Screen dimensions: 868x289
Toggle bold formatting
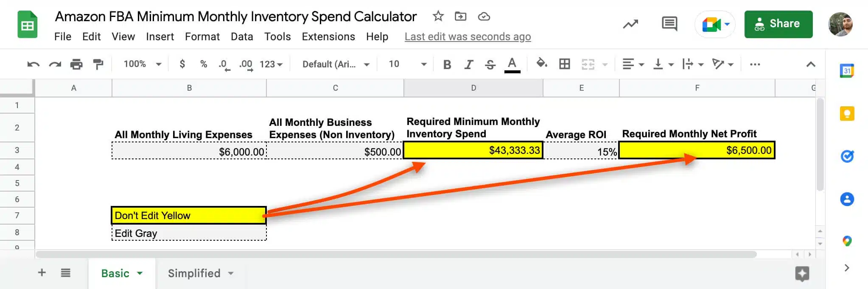[447, 64]
